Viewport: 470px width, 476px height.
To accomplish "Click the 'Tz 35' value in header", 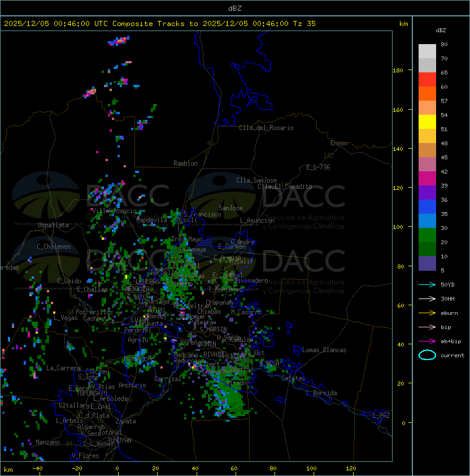I will click(304, 24).
